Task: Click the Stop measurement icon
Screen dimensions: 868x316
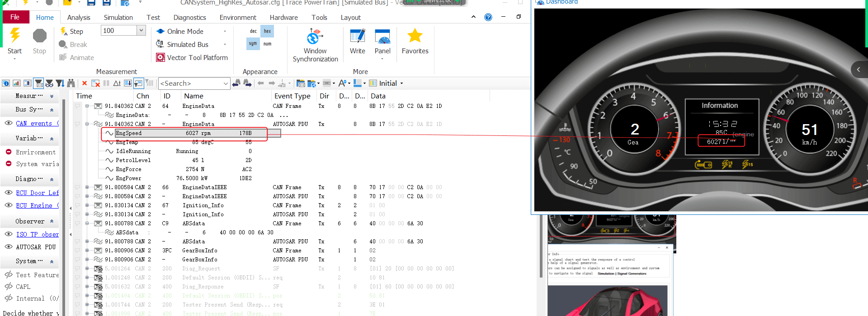Action: tap(40, 36)
